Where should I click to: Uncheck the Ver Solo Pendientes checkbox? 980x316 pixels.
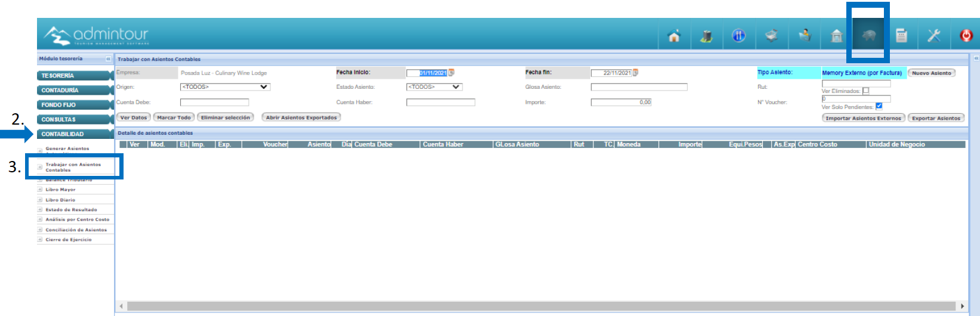pos(879,106)
